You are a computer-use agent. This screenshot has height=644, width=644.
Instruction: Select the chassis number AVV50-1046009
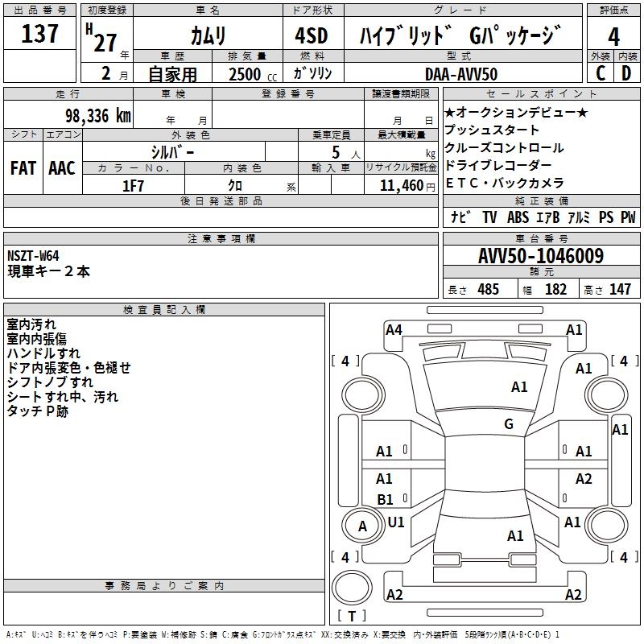pyautogui.click(x=541, y=256)
